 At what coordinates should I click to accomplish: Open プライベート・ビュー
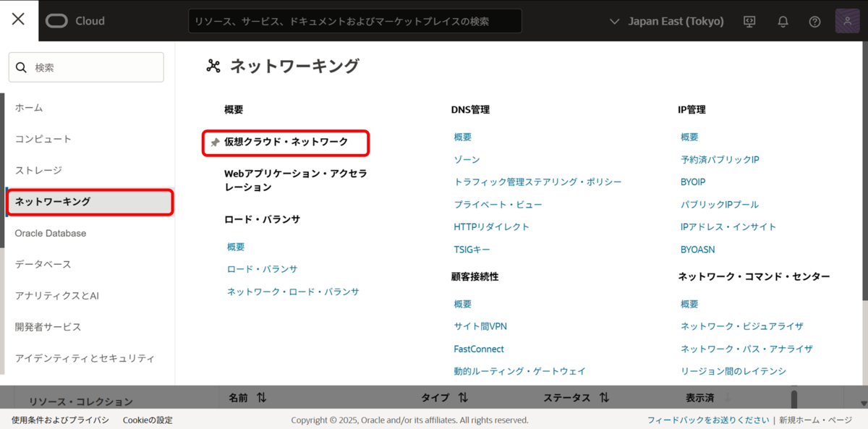[498, 205]
